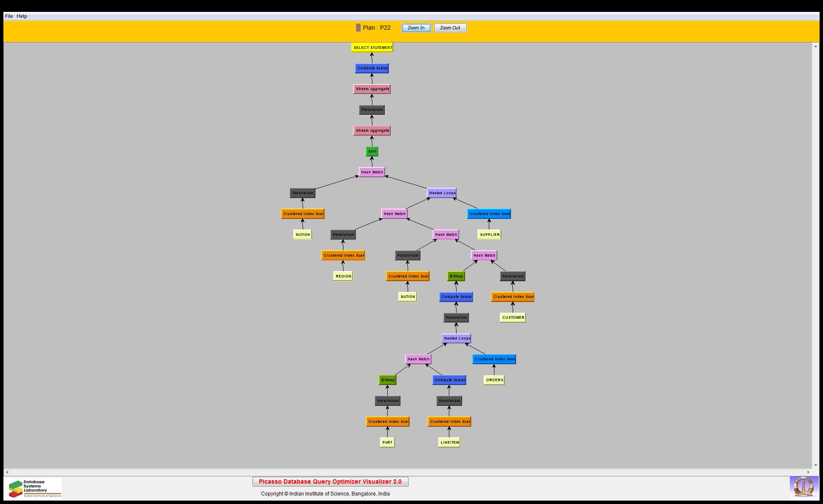823x504 pixels.
Task: Click the horizontal scrollbar left arrow
Action: [7, 472]
